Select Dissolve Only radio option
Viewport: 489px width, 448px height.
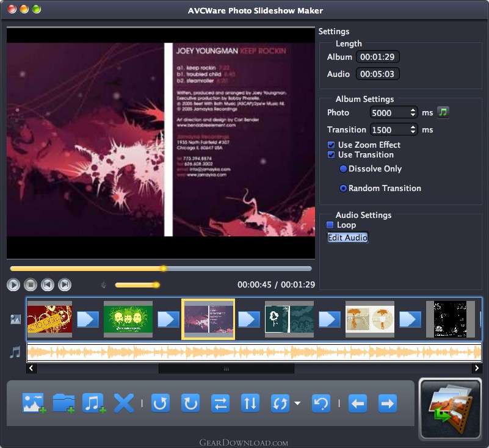click(343, 168)
